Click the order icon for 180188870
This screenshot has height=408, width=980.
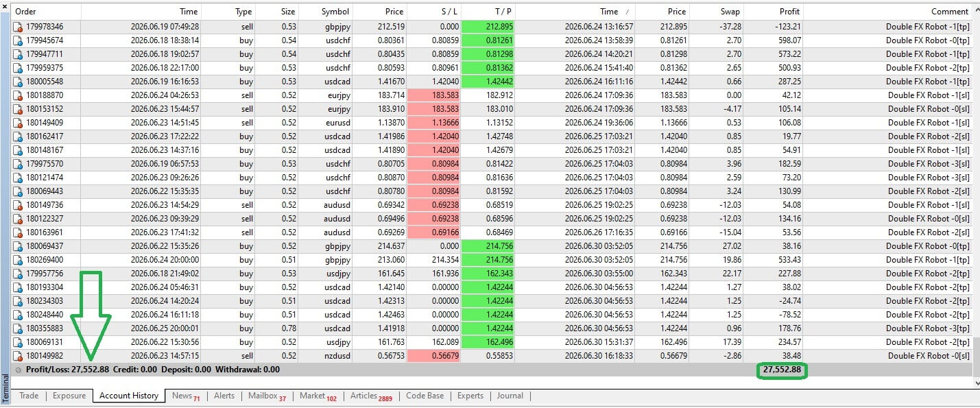18,95
